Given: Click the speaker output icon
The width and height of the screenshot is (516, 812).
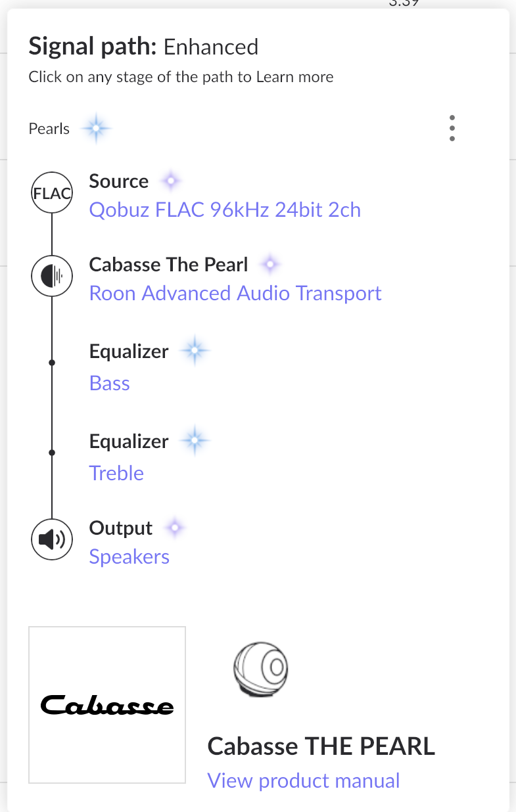Looking at the screenshot, I should [x=52, y=540].
